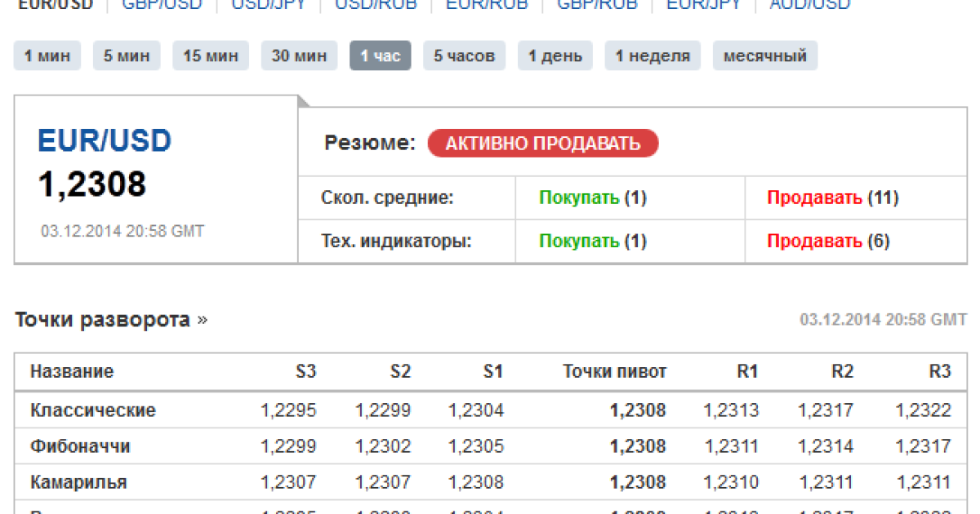Click the Фибоначчи row label

pos(80,446)
